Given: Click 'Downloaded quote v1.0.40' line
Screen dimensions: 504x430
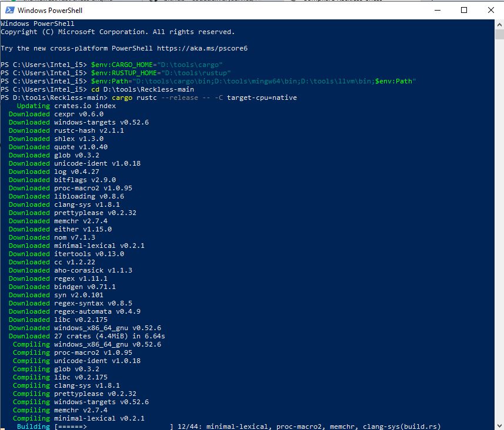Looking at the screenshot, I should tap(58, 147).
